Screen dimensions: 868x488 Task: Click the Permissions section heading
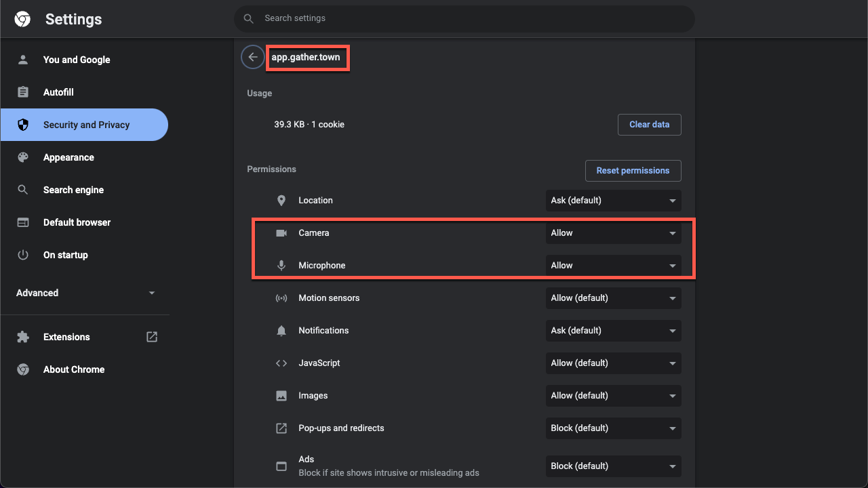coord(272,169)
